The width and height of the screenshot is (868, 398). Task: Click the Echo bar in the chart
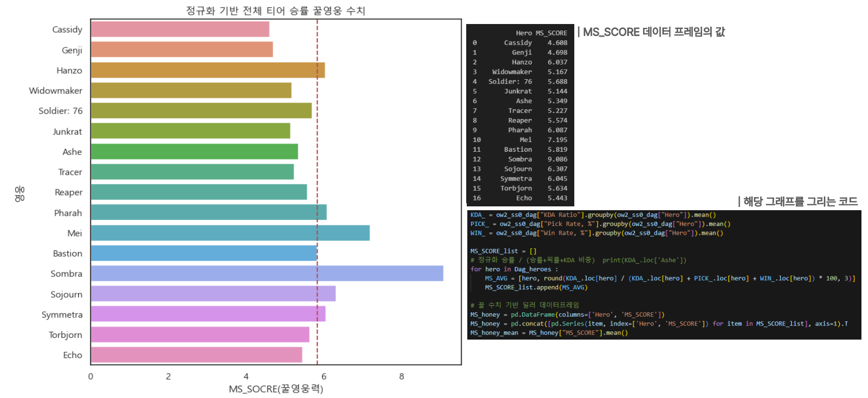tap(197, 355)
